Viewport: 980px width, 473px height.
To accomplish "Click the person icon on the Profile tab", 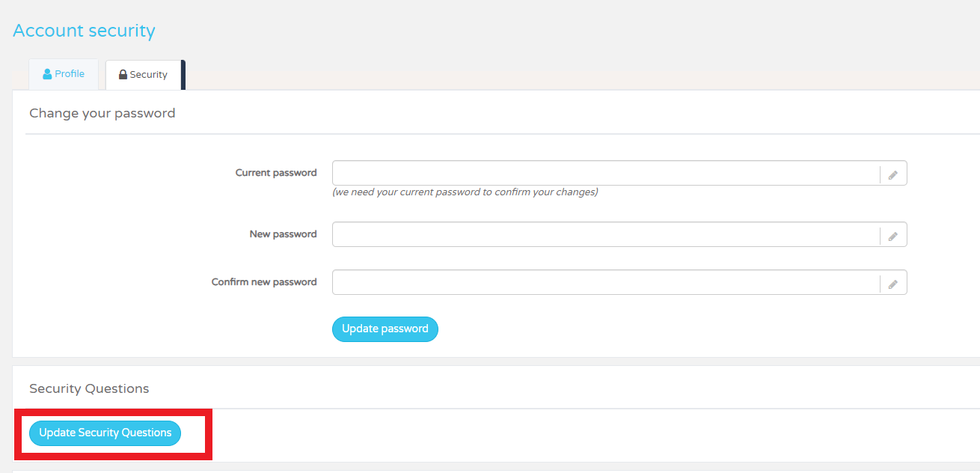I will coord(48,73).
